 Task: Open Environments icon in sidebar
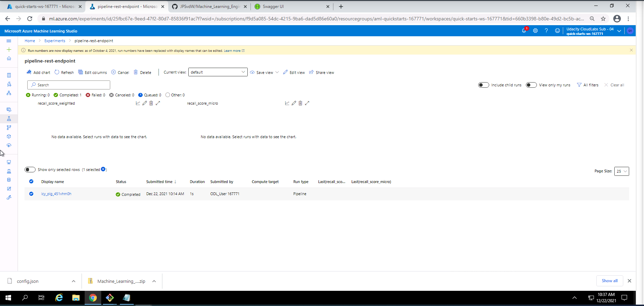(x=9, y=171)
